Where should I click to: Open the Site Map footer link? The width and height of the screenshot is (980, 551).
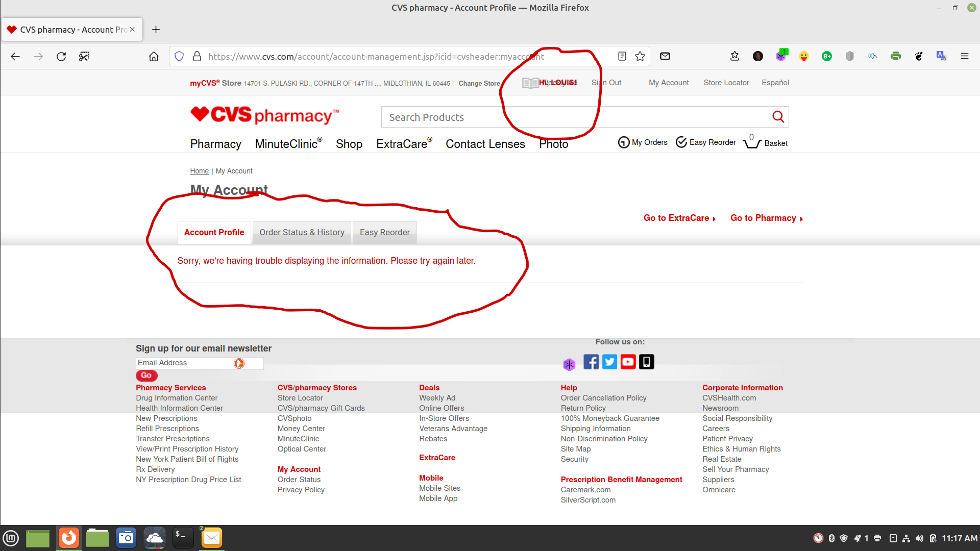click(576, 449)
